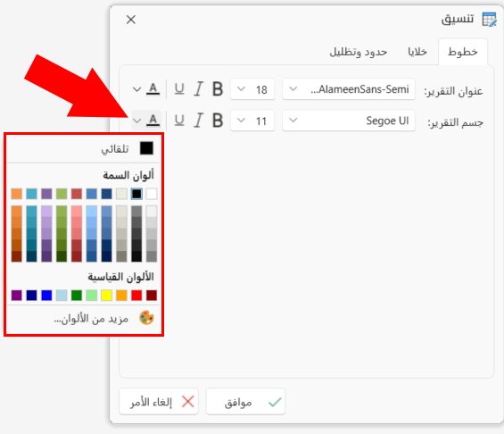Image resolution: width=504 pixels, height=434 pixels.
Task: Click the إلغاء الأمر button
Action: coord(159,402)
